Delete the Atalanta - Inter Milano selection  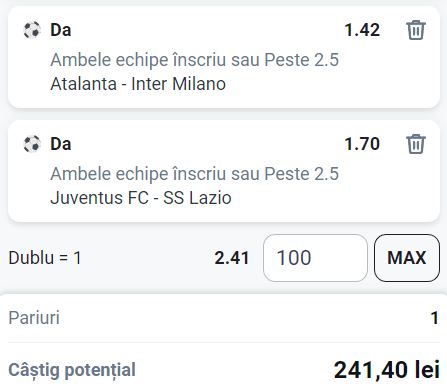pyautogui.click(x=416, y=30)
